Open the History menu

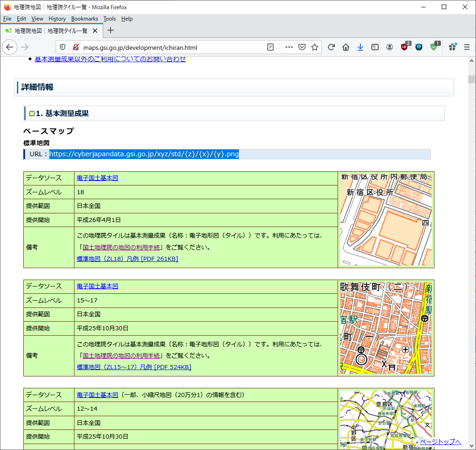click(x=57, y=19)
